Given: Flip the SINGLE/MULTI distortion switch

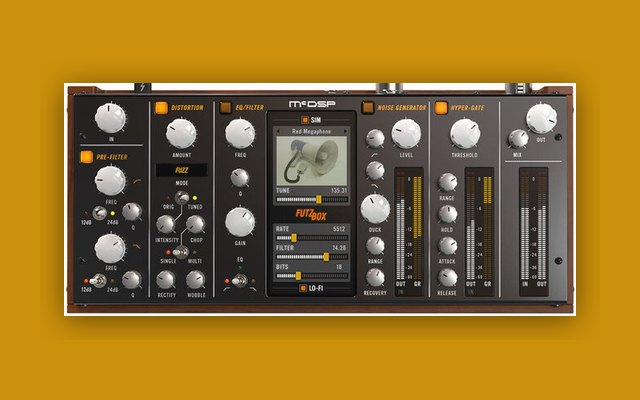Looking at the screenshot, I should [x=181, y=252].
